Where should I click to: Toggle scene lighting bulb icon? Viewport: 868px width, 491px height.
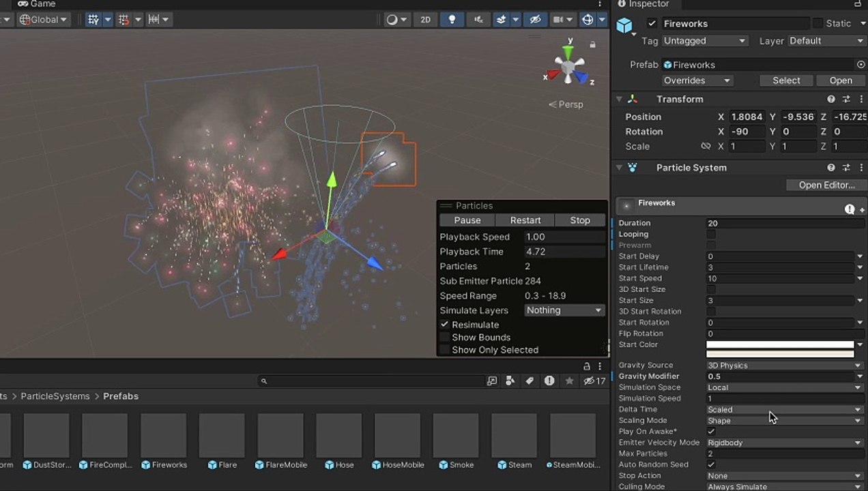pos(452,20)
